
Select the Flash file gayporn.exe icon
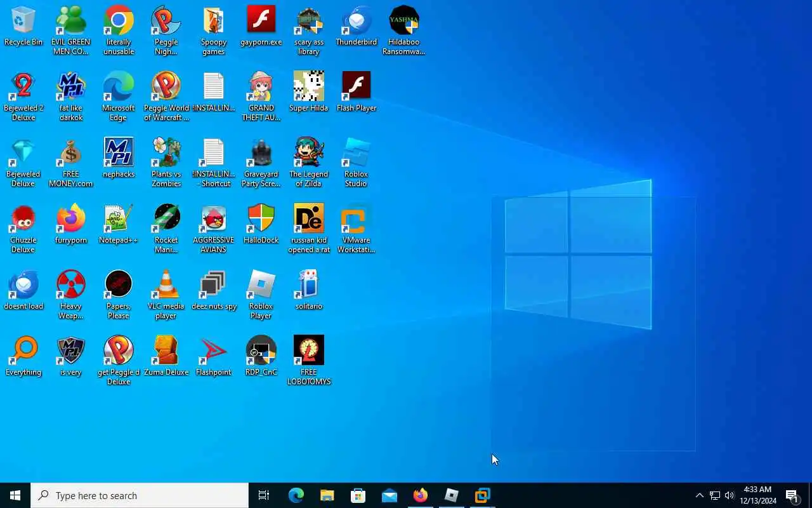[x=261, y=27]
